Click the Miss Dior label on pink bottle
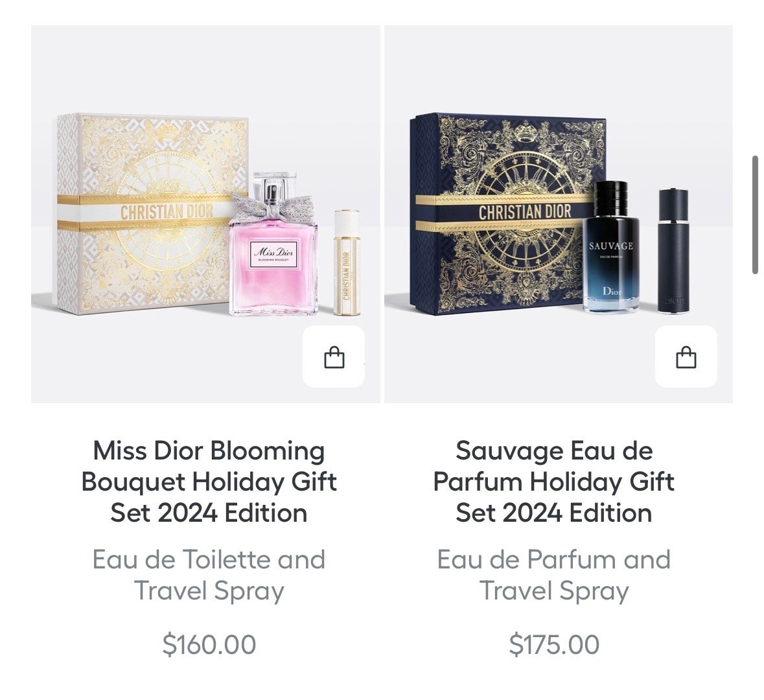The height and width of the screenshot is (700, 764). tap(273, 253)
